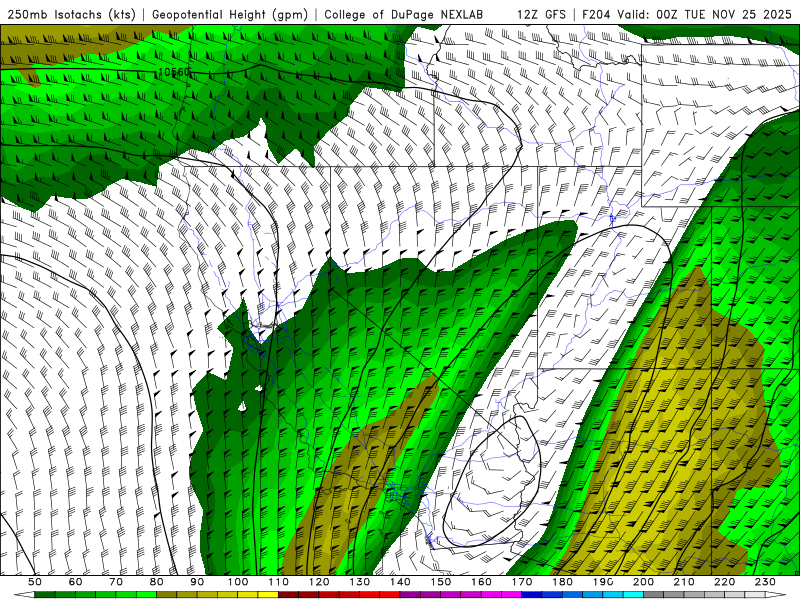Click the "160" value on the color scale
This screenshot has height=600, width=800.
coord(481,582)
